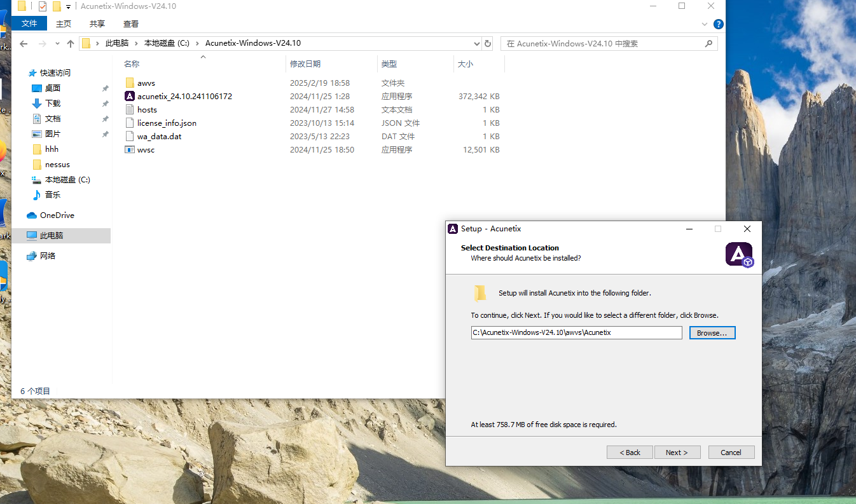Select the wvsc application icon

[x=130, y=150]
